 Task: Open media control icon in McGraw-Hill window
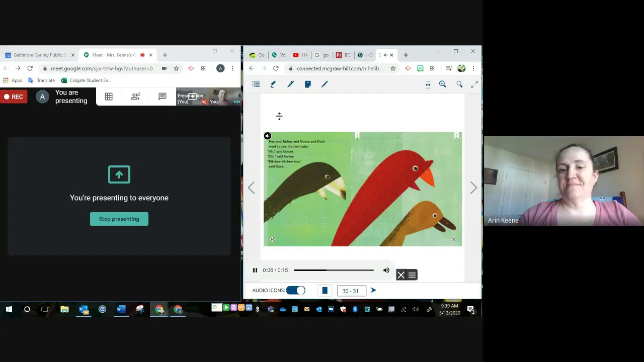(449, 68)
